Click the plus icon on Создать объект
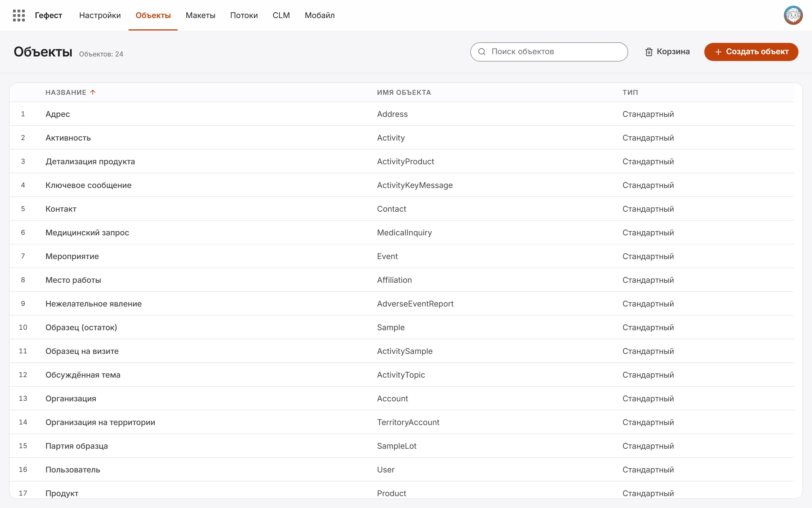The width and height of the screenshot is (812, 508). [x=718, y=52]
